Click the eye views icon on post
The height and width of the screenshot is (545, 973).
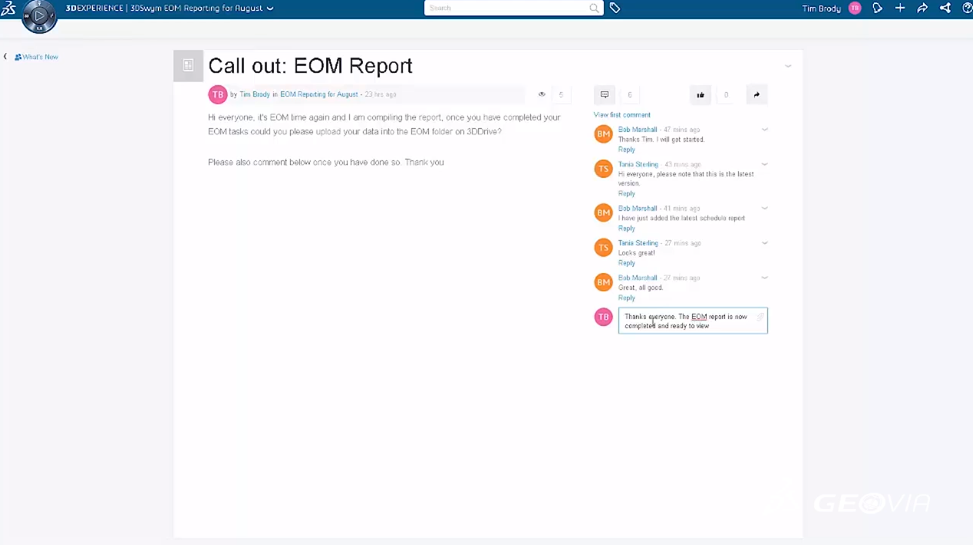coord(542,95)
